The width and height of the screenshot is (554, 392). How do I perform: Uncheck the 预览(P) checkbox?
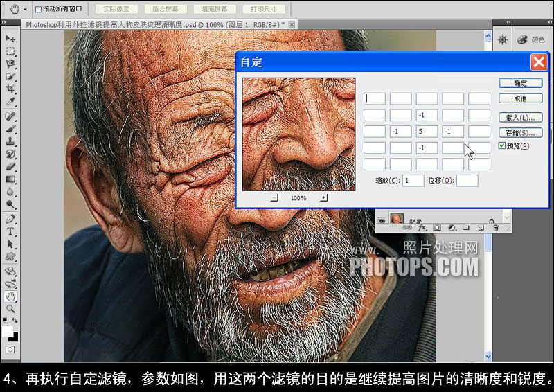(501, 145)
